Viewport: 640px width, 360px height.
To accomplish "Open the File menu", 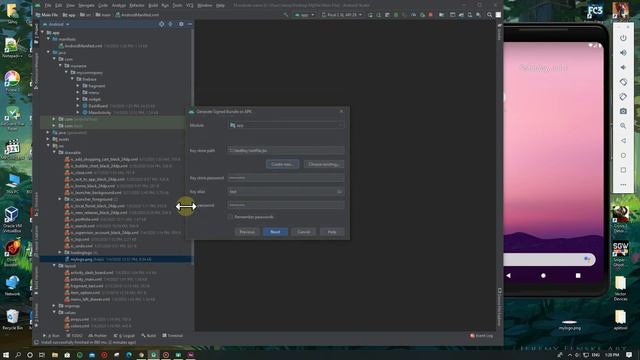I will tap(48, 5).
